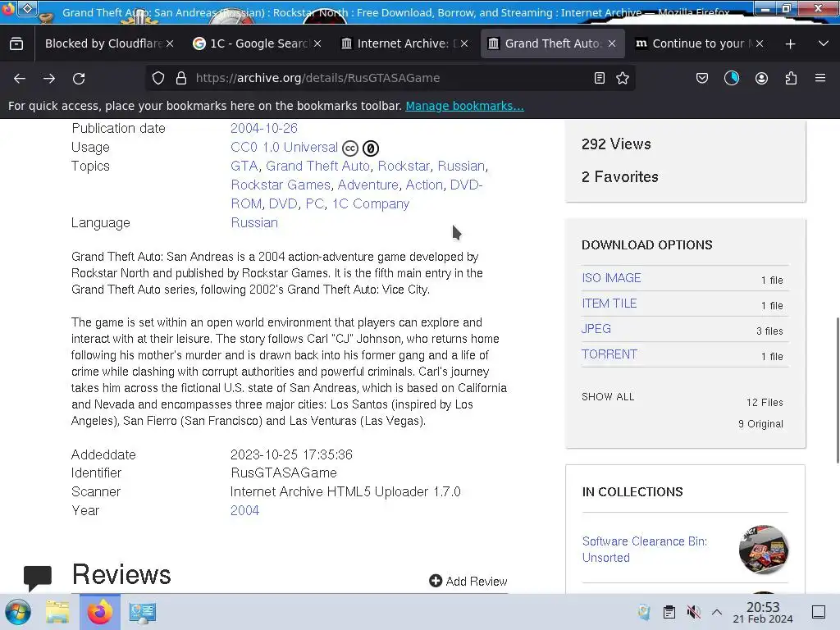Viewport: 840px width, 630px height.
Task: Open a new tab with the plus button
Action: (790, 44)
